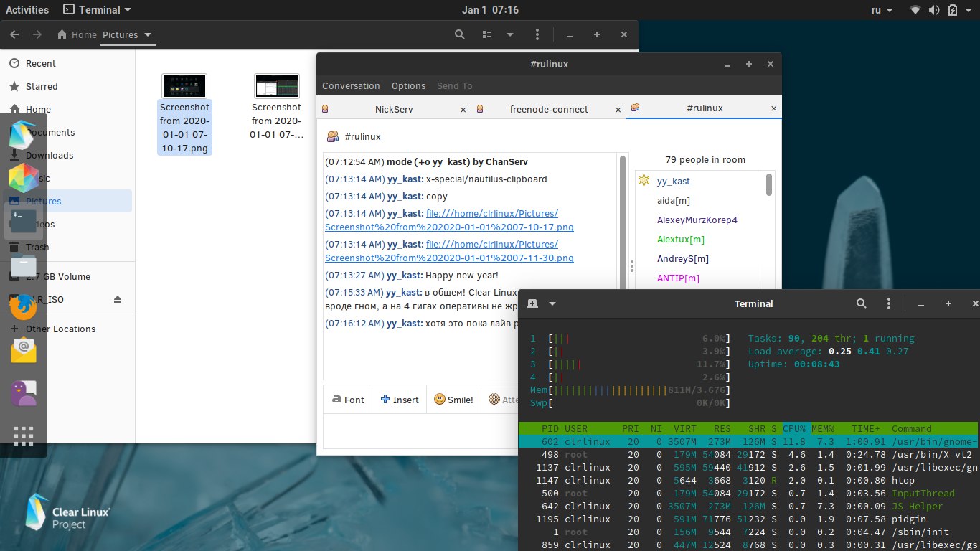Click the Font button in Pidgin
The height and width of the screenshot is (551, 980).
[347, 400]
